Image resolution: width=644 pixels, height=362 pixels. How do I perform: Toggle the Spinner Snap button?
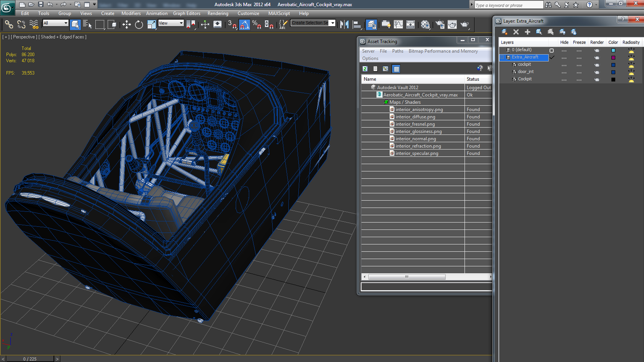pyautogui.click(x=269, y=24)
